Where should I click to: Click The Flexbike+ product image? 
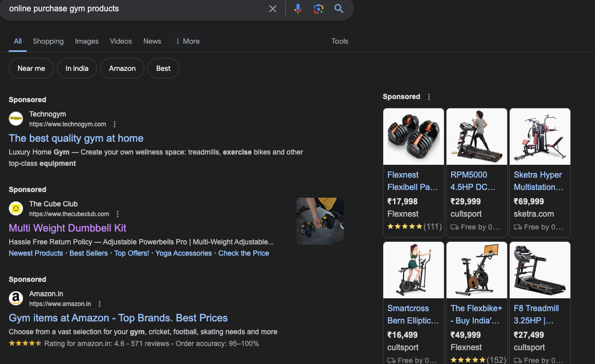(477, 271)
